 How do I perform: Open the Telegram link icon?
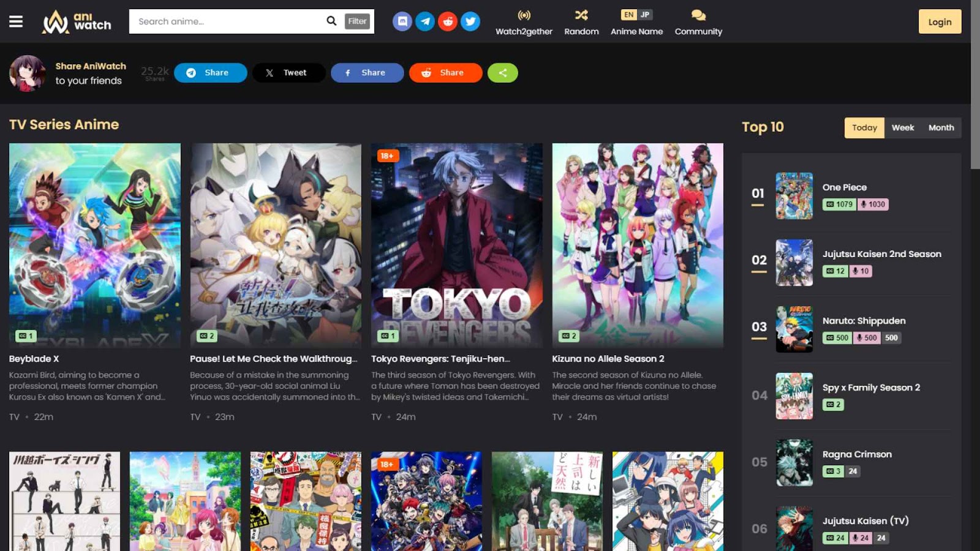pyautogui.click(x=425, y=21)
